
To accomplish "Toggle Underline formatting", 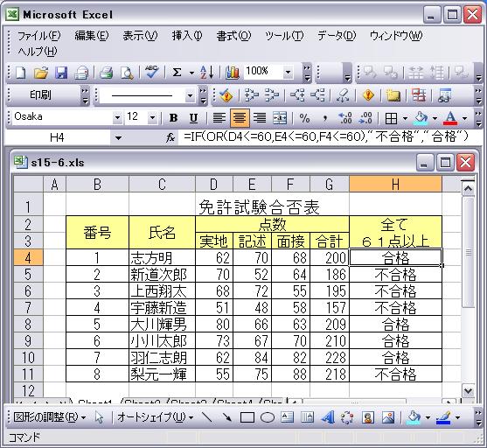I will (193, 118).
